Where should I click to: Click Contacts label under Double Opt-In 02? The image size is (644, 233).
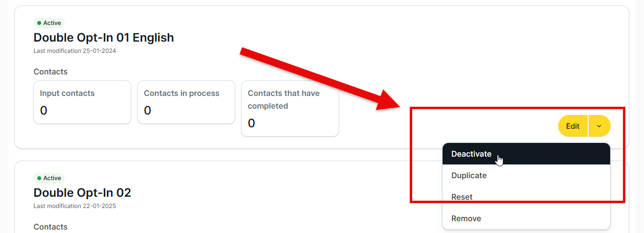pyautogui.click(x=50, y=227)
